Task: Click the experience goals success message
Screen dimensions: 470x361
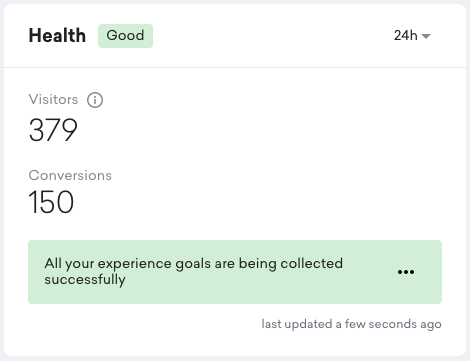Action: click(193, 271)
